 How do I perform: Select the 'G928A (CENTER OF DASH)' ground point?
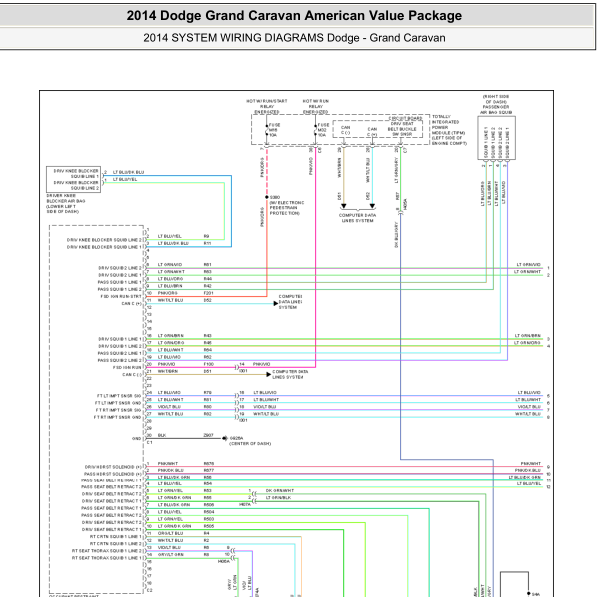point(249,441)
